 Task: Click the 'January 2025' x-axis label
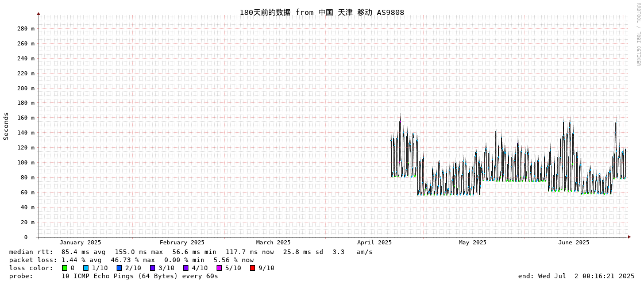click(80, 243)
